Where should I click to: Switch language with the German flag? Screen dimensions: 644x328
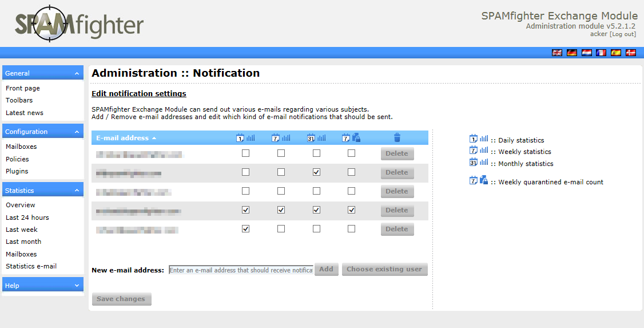coord(572,53)
